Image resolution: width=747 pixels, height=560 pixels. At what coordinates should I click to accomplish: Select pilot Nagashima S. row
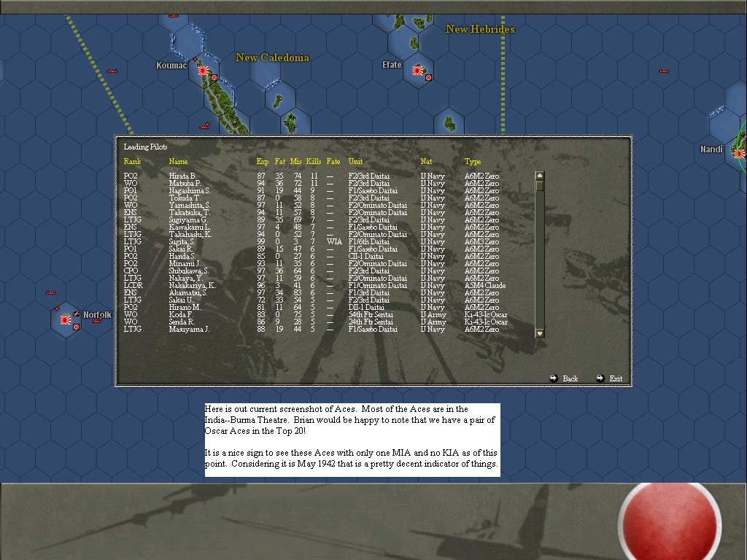(311, 190)
